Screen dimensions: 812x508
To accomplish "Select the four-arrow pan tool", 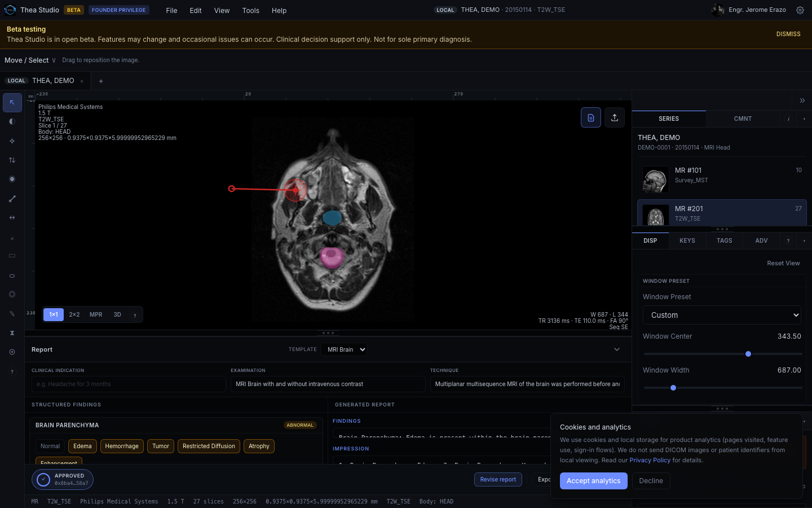I will coord(12,141).
